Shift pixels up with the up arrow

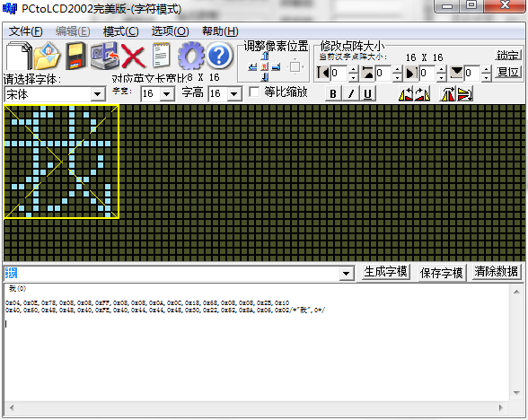pyautogui.click(x=265, y=56)
